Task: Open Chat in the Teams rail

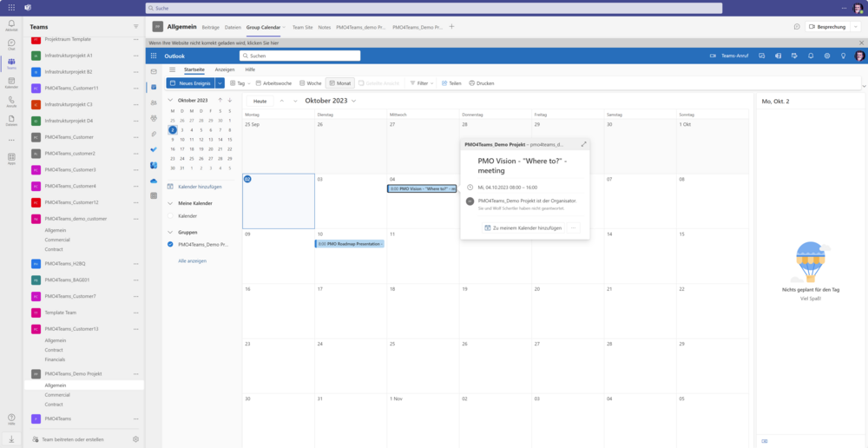Action: [11, 44]
